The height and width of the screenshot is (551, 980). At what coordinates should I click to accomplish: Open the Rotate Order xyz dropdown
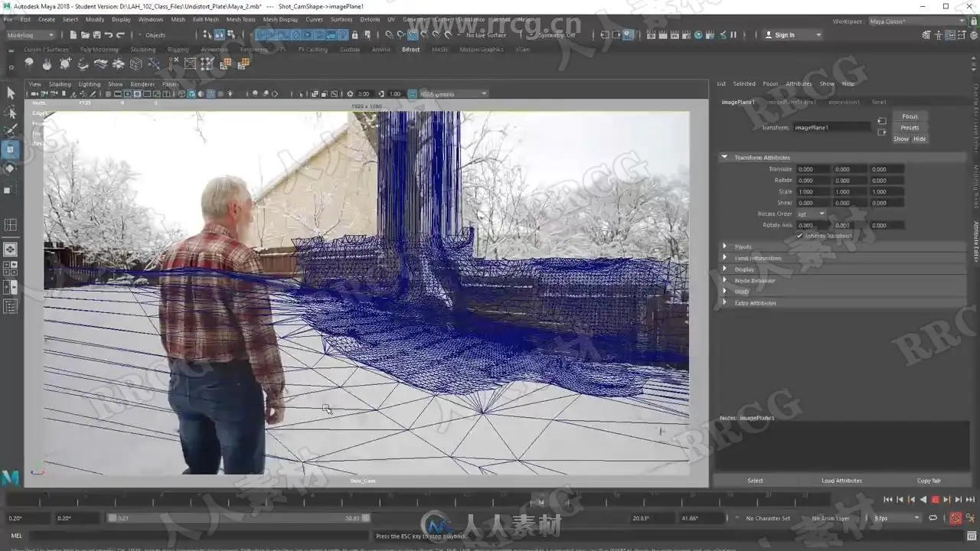pos(812,214)
